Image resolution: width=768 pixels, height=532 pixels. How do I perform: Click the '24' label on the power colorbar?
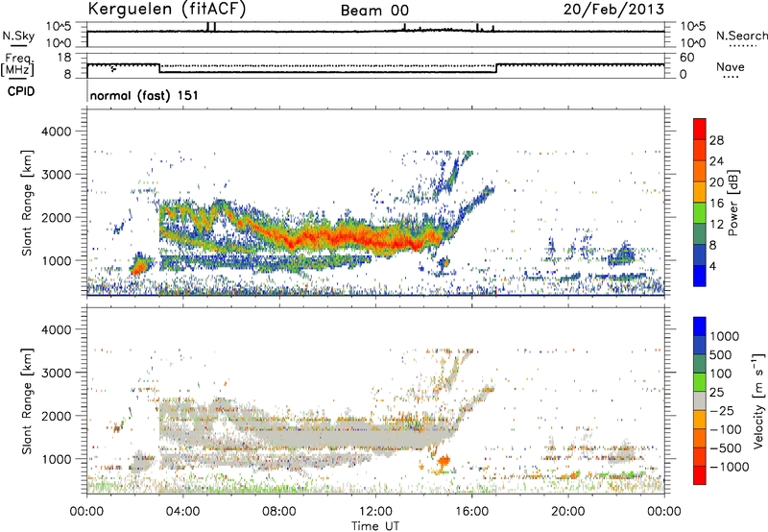[x=716, y=161]
